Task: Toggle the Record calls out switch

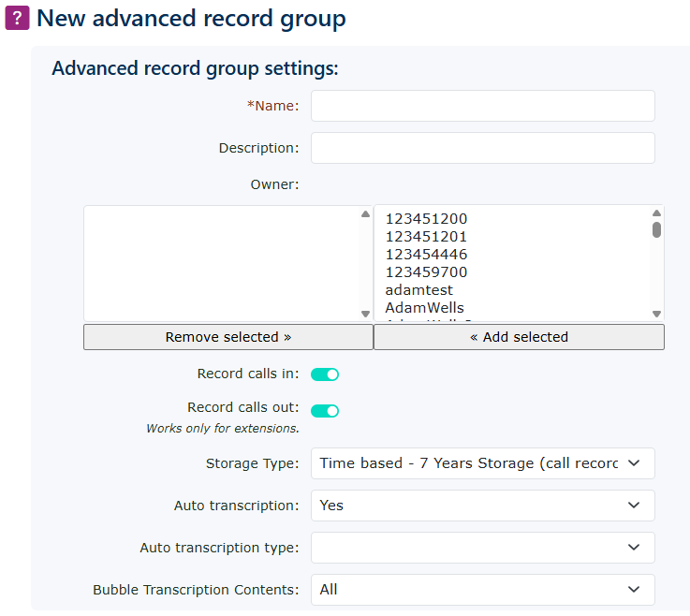Action: tap(324, 411)
